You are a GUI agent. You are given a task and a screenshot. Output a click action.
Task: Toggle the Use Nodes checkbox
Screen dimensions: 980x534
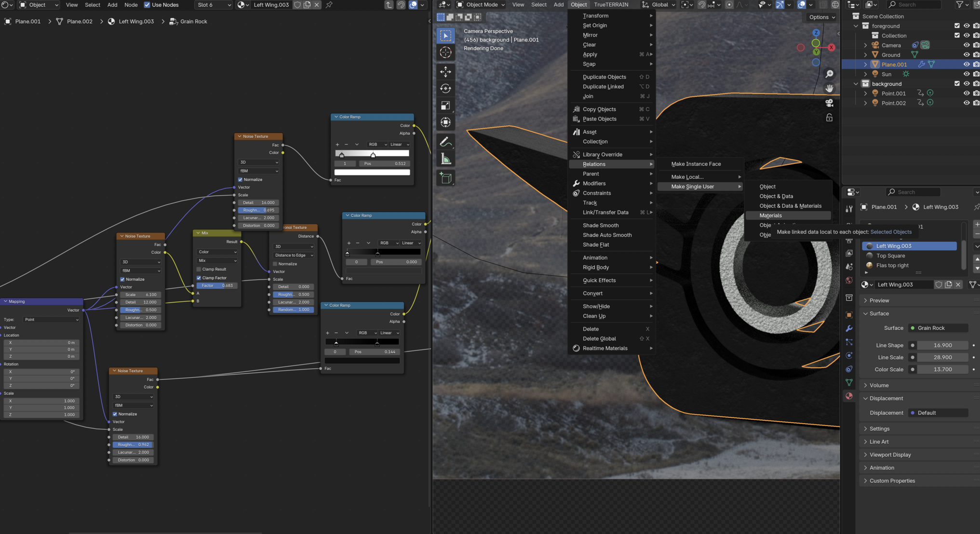147,5
